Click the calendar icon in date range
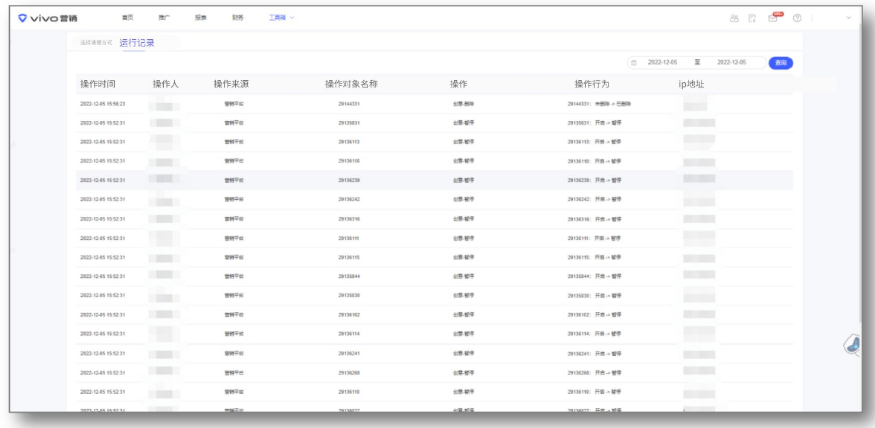The height and width of the screenshot is (428, 875). click(x=634, y=63)
